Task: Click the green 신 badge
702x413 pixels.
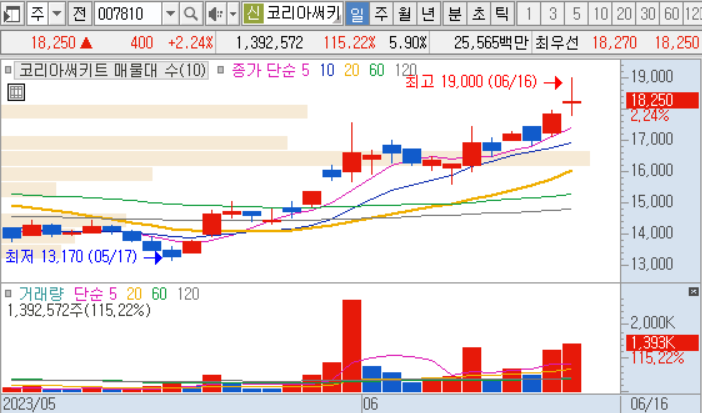Action: [253, 13]
